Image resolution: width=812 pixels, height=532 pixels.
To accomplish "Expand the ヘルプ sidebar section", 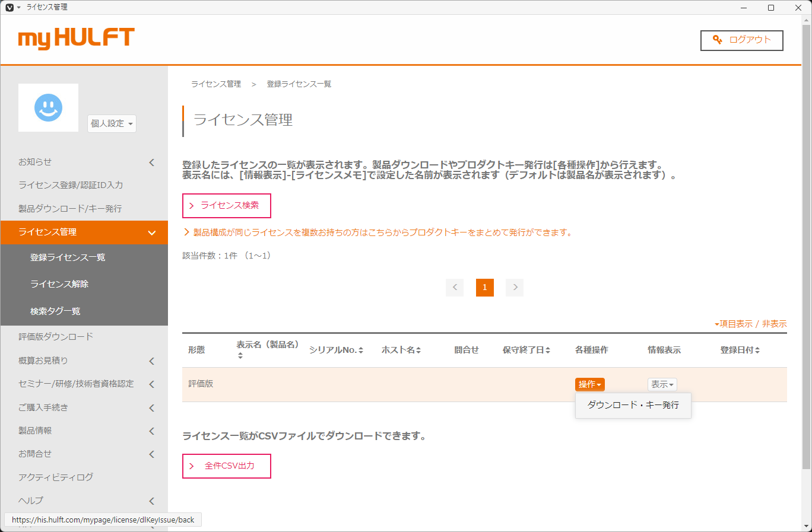I will click(x=84, y=501).
